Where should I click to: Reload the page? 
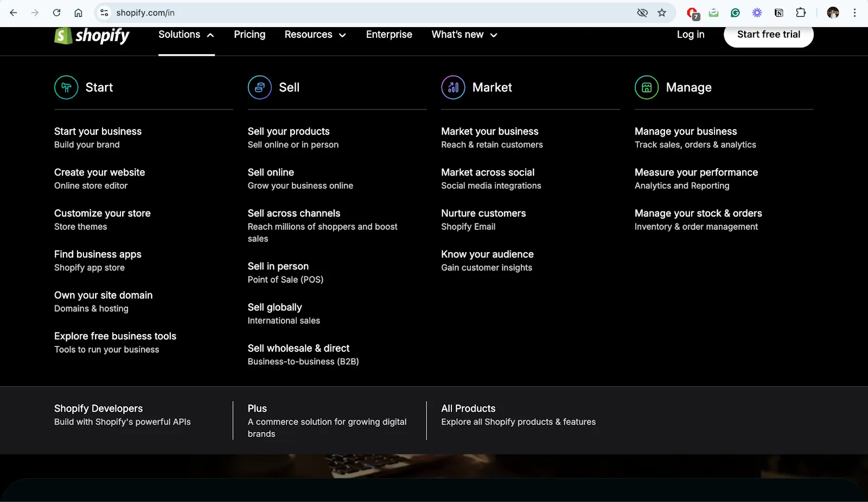[56, 12]
